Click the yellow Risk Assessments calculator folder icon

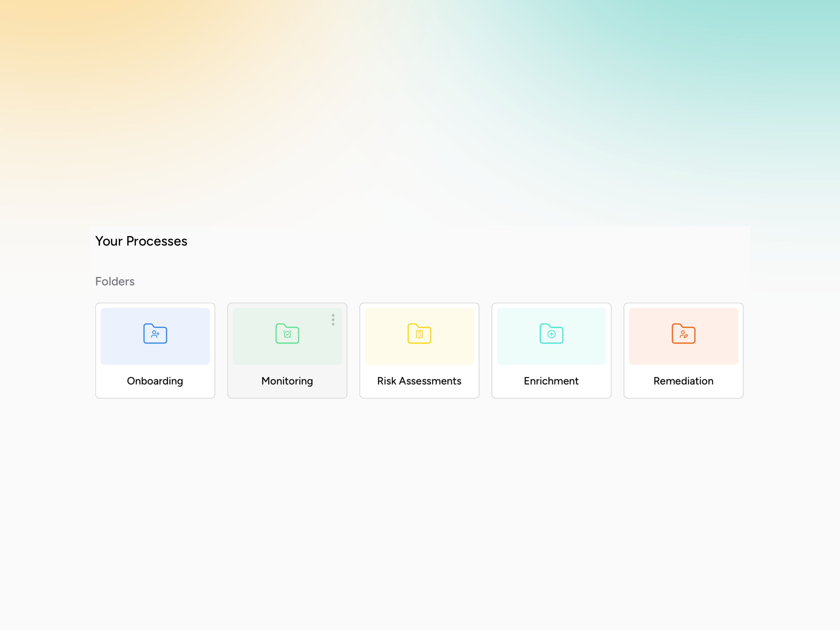click(x=419, y=334)
